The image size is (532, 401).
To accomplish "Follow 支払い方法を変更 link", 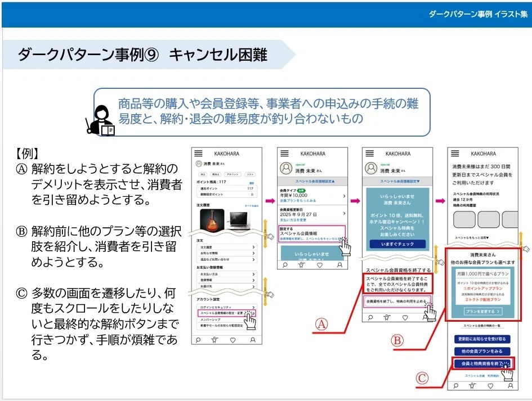I will coord(293,220).
